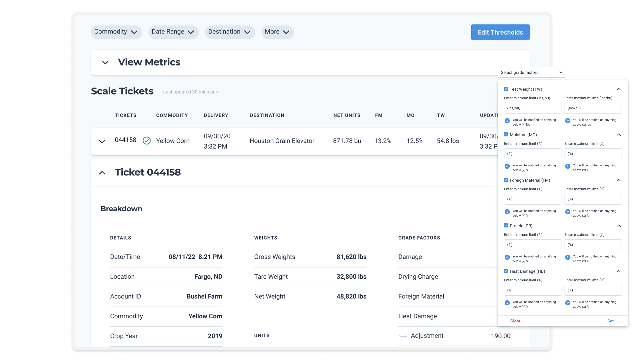Click the green verified check icon on ticket 044158
The image size is (644, 362).
(147, 141)
